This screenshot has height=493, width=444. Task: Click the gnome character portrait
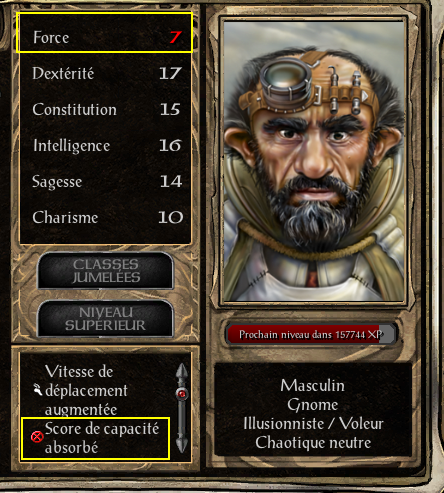point(314,162)
